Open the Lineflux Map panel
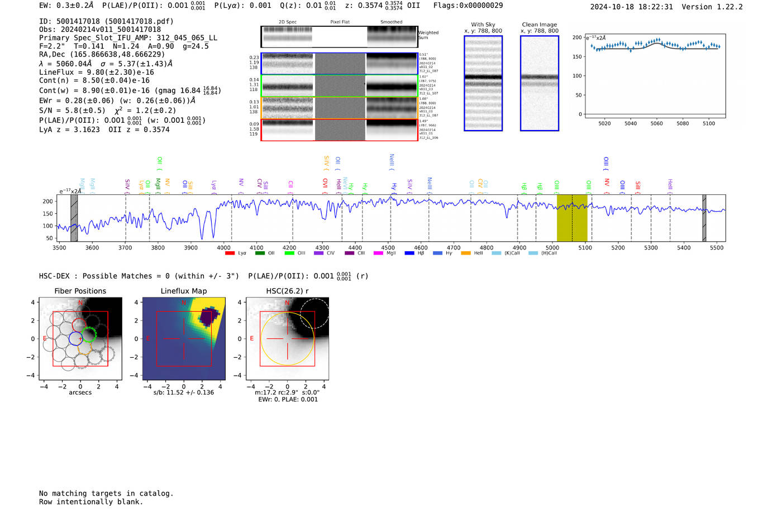782x532 pixels. click(x=184, y=339)
